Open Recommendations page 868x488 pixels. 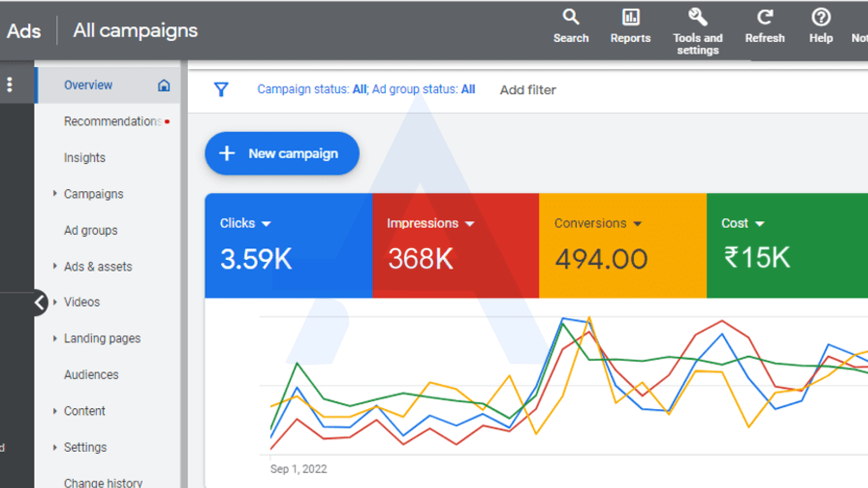coord(112,121)
